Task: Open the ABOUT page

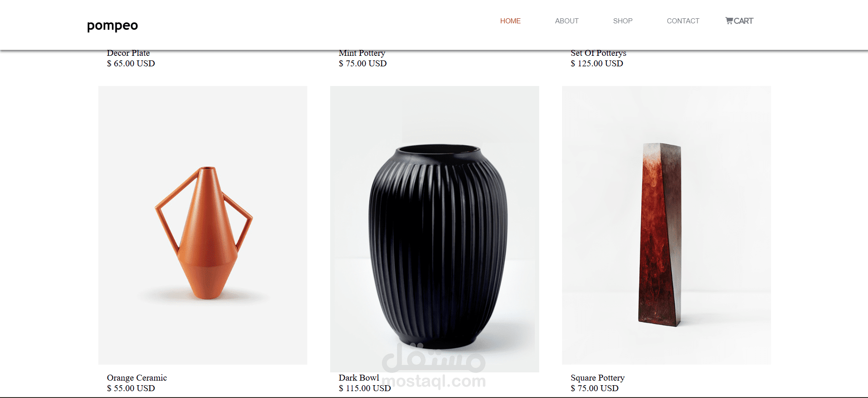Action: [x=567, y=21]
